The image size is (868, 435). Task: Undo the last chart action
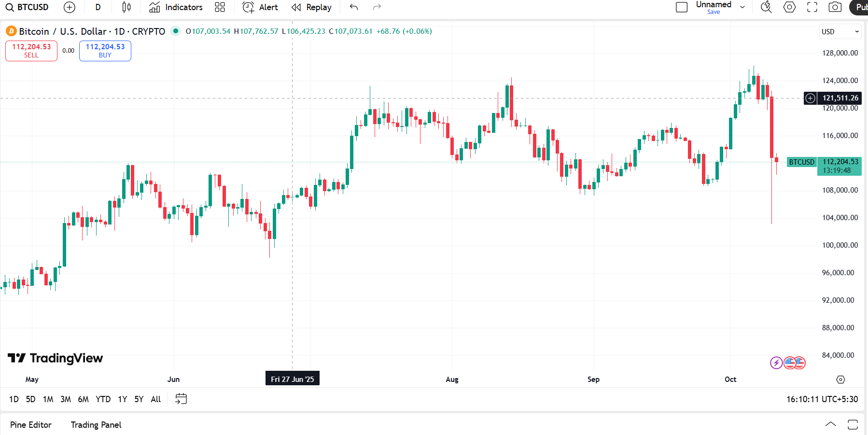[x=354, y=7]
